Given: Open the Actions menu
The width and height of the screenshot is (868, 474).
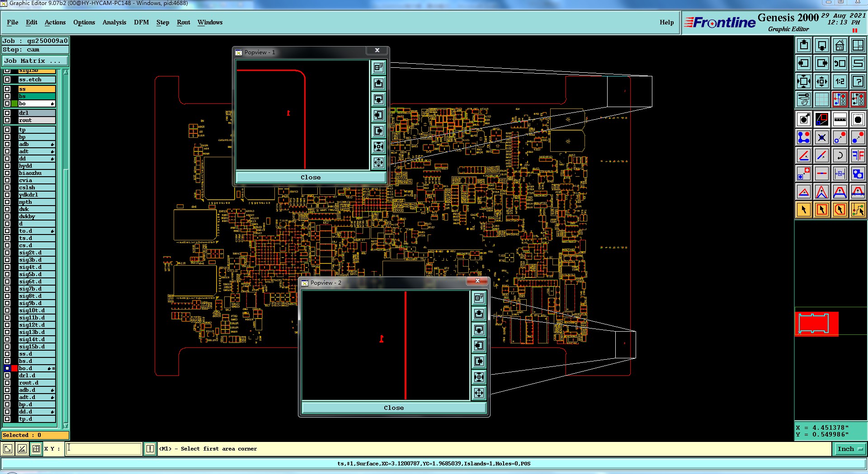Looking at the screenshot, I should click(x=55, y=22).
